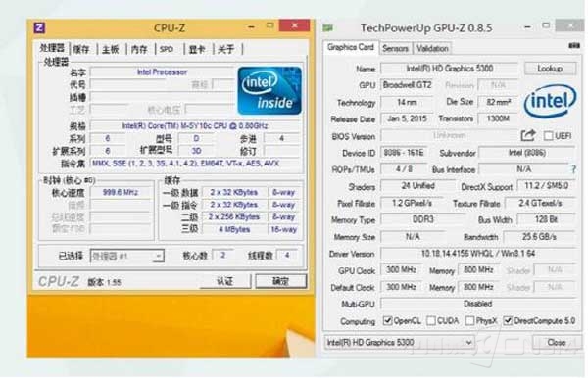This screenshot has height=378, width=588.
Task: Click the GPU-Z green title bar icon
Action: [328, 27]
